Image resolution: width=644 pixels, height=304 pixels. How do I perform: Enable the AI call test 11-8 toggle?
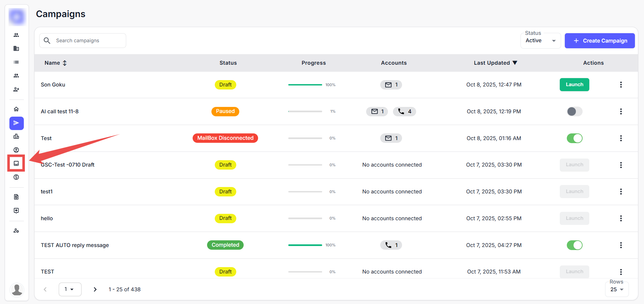[x=575, y=111]
